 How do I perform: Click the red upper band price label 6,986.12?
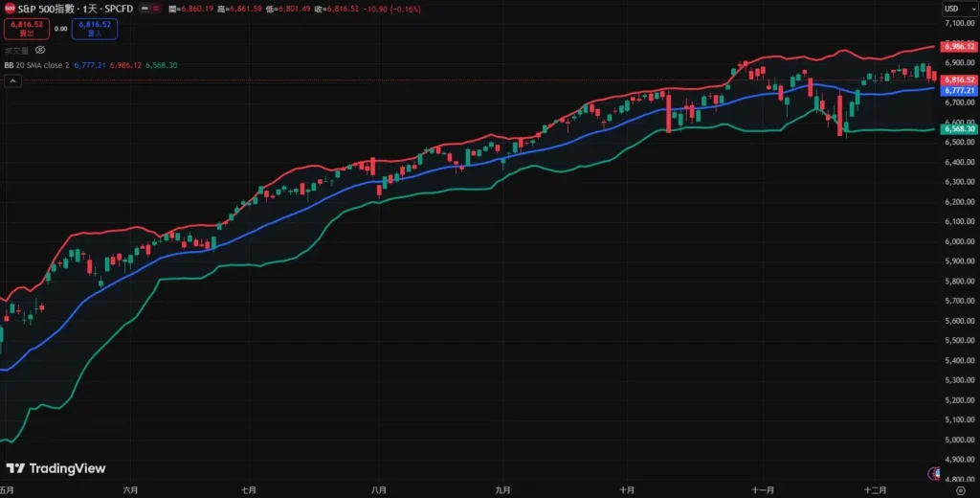tap(957, 46)
